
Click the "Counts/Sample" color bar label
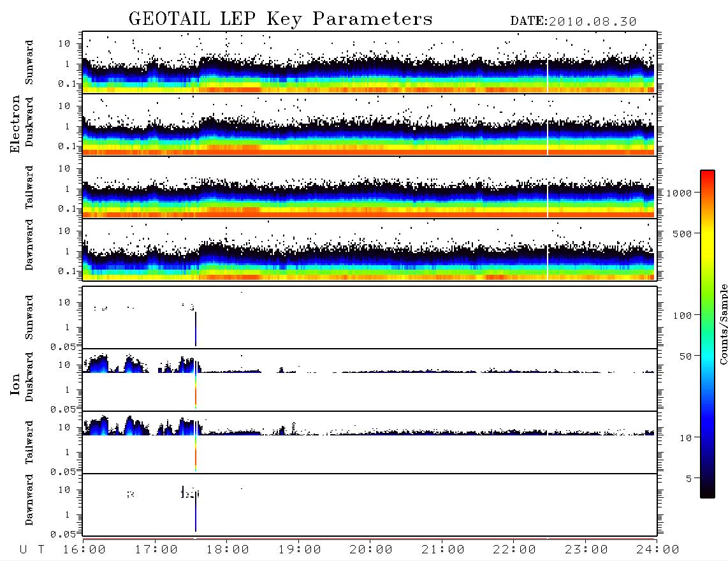(723, 324)
